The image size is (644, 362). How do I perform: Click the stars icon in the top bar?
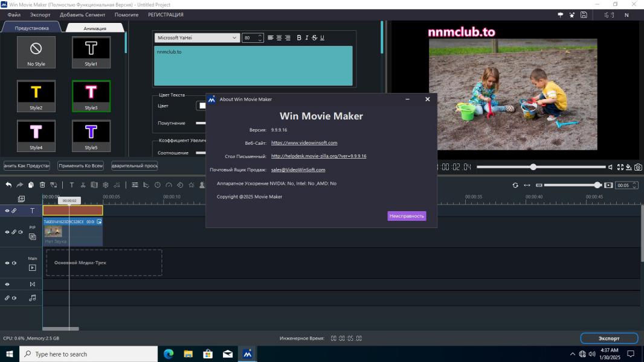tap(572, 14)
